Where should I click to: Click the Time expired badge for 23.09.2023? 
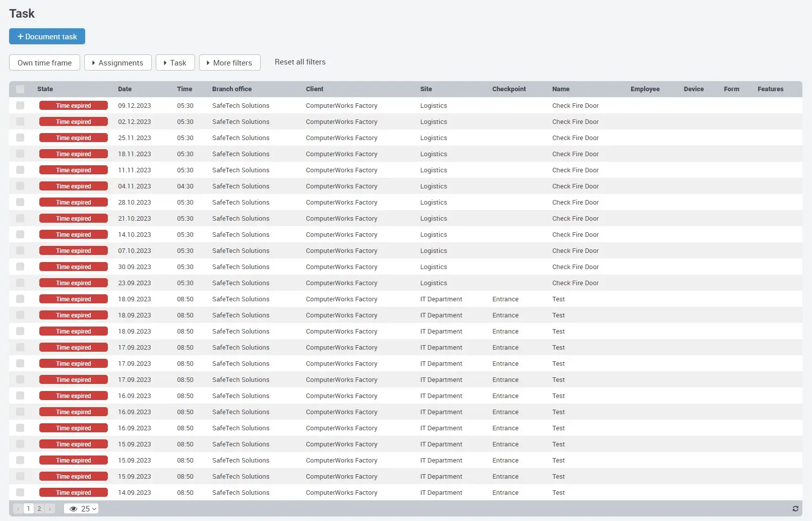[74, 283]
